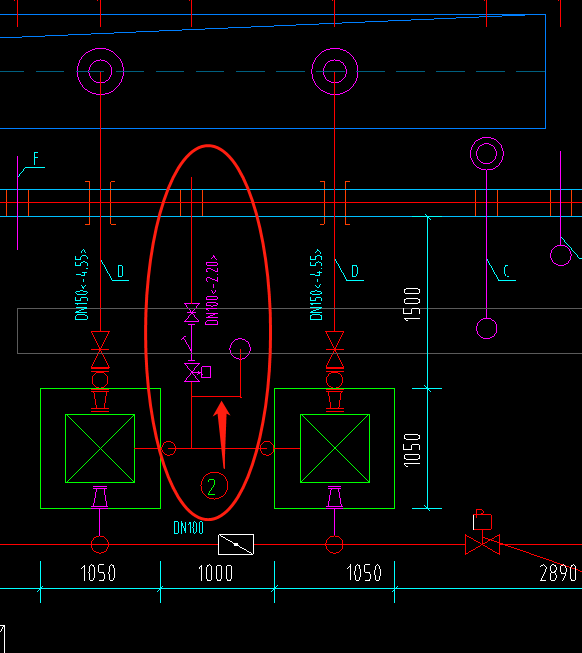Screen dimensions: 582x653
Task: Select the magenta double-circle riser above label C
Action: click(x=487, y=154)
